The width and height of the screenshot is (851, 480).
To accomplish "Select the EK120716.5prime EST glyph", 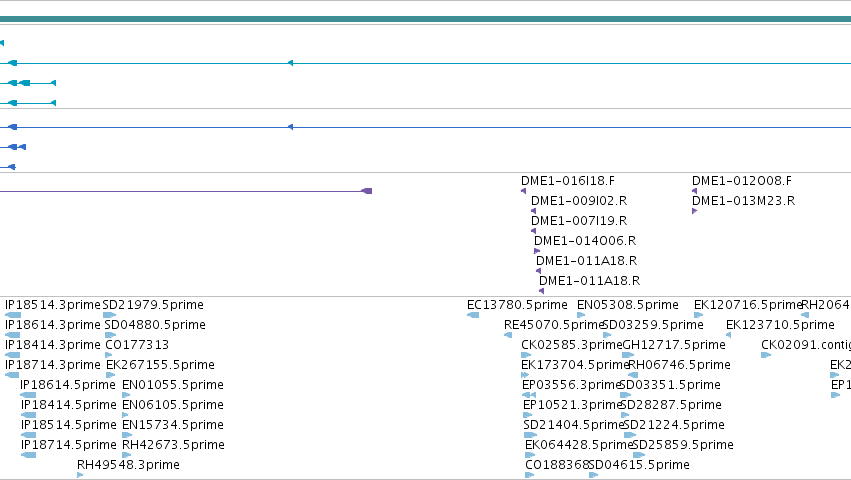I will point(698,315).
